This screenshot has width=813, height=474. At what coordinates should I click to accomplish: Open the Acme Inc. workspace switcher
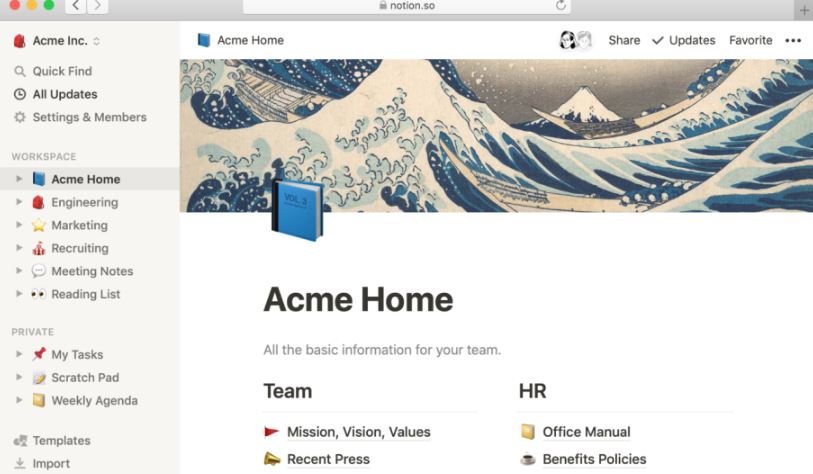click(57, 41)
